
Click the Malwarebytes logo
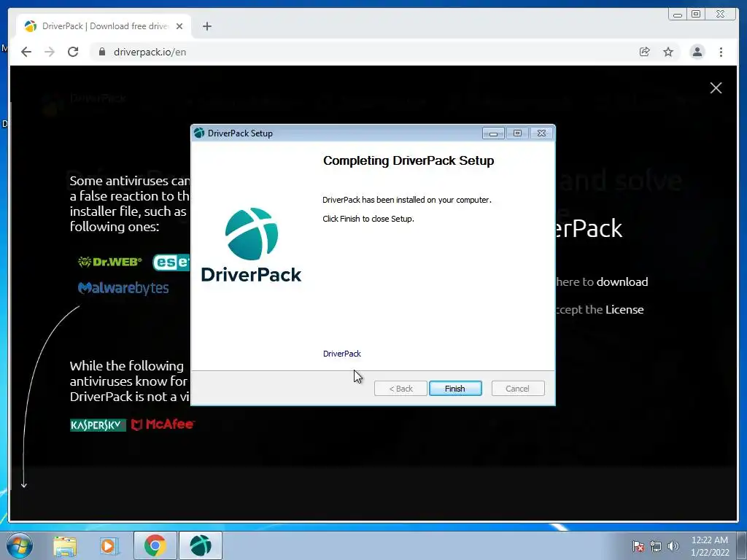(123, 288)
